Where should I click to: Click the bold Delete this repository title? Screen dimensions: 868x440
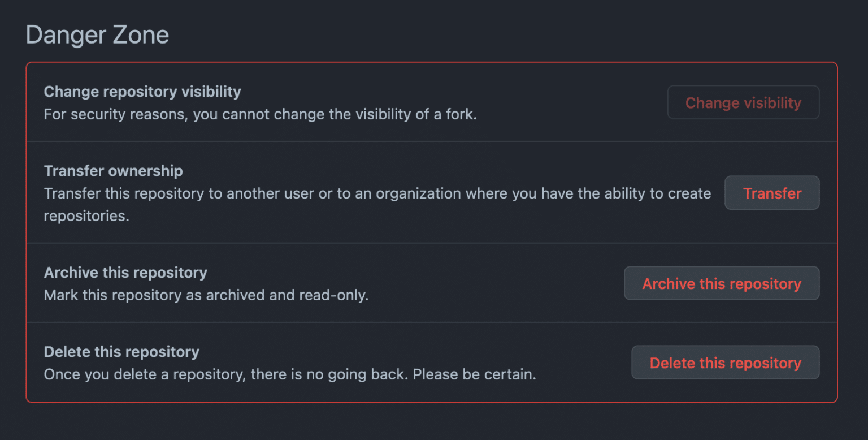click(121, 352)
